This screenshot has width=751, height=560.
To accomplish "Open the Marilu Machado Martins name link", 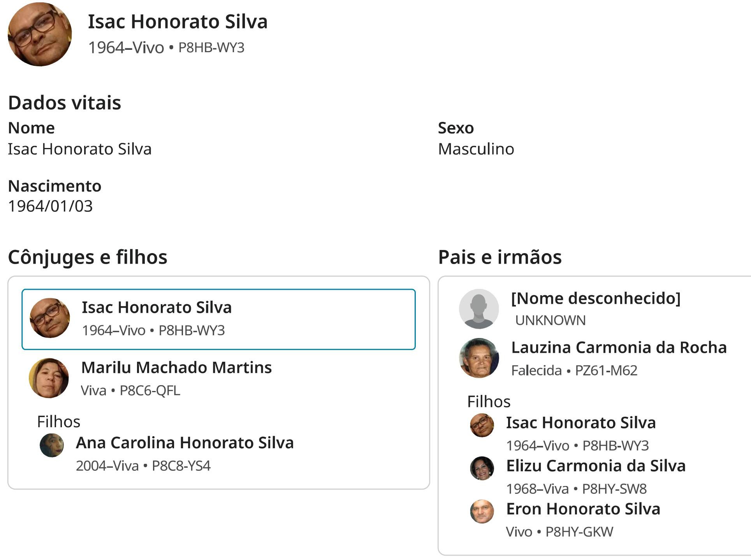I will pos(176,368).
